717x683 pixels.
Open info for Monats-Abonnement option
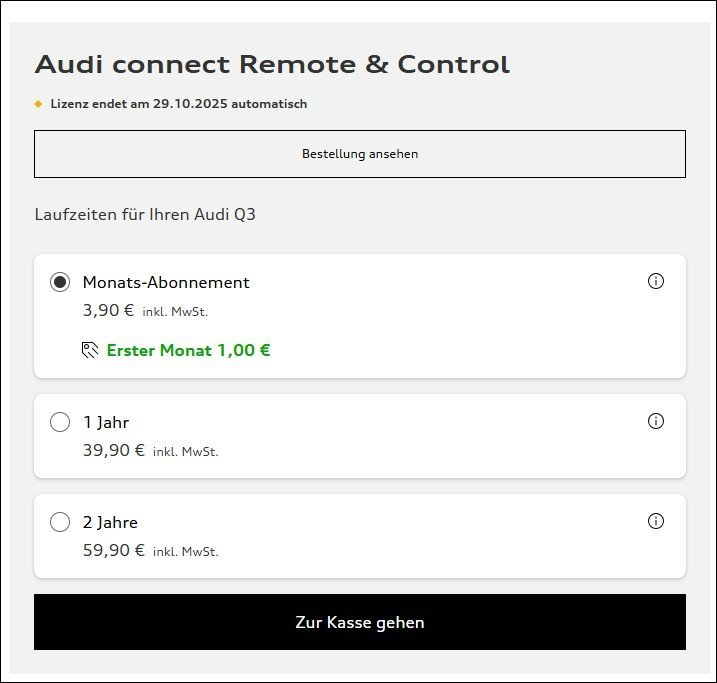pyautogui.click(x=656, y=281)
